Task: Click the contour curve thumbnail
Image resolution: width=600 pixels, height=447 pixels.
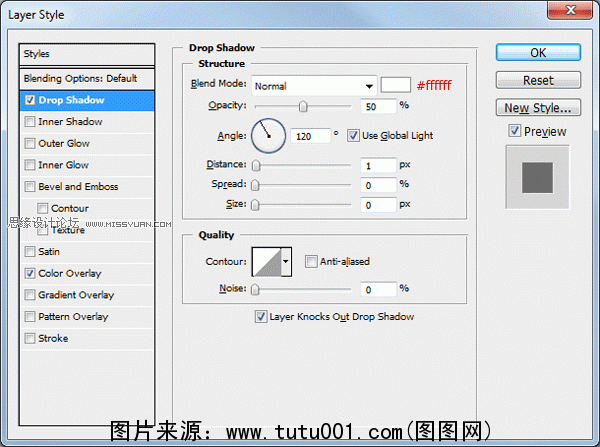Action: coord(267,262)
